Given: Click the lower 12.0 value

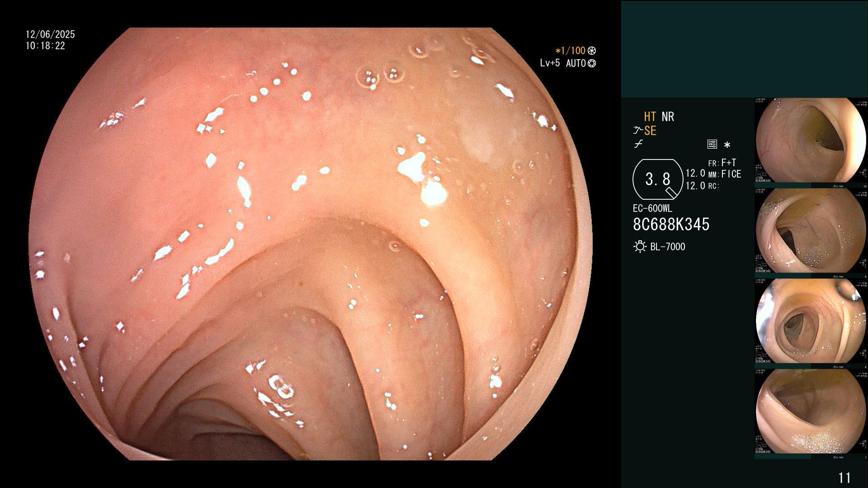Looking at the screenshot, I should pos(695,185).
